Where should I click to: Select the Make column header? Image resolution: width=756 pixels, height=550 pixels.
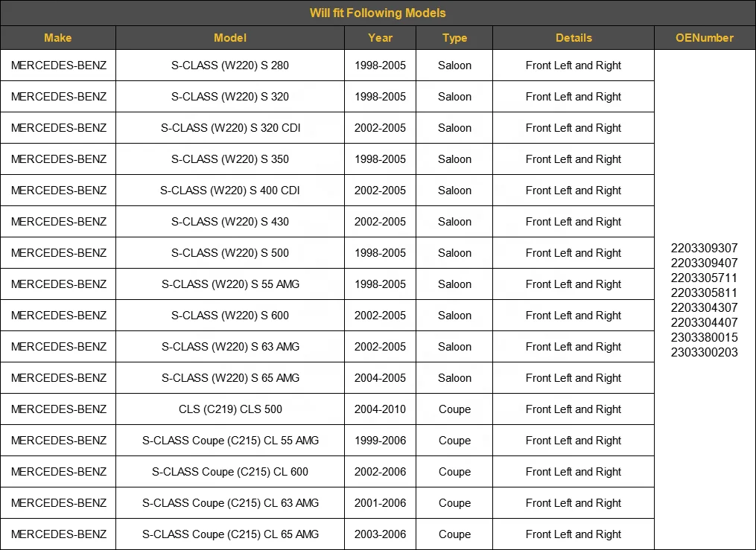coord(58,37)
